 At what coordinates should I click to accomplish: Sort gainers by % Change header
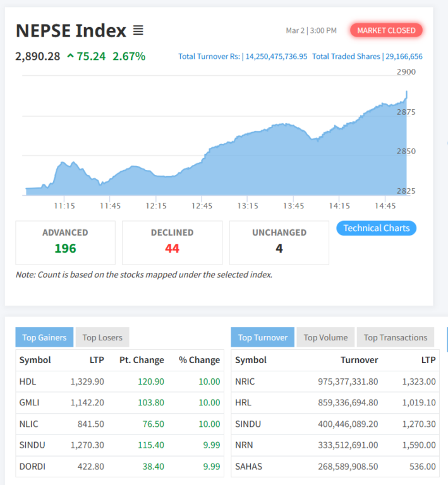[199, 360]
